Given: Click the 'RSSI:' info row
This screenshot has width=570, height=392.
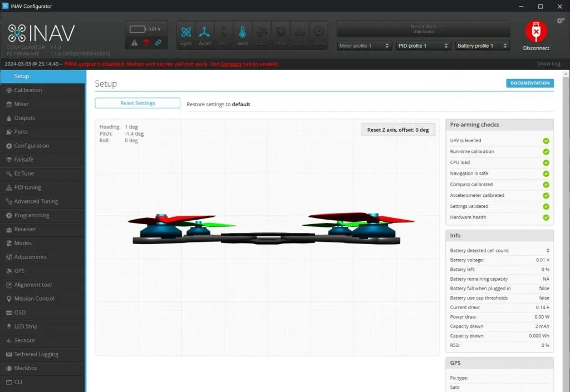Looking at the screenshot, I should tap(499, 345).
